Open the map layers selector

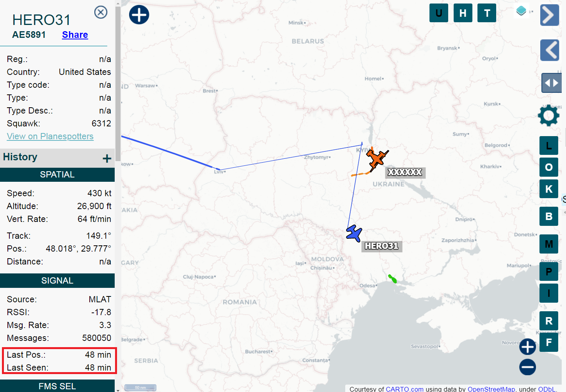point(522,11)
